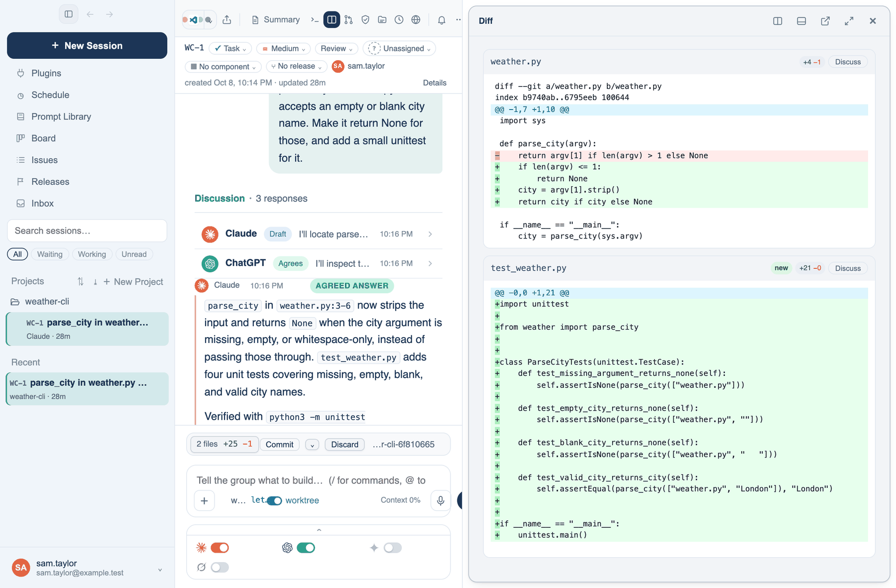Viewport: 896px width, 588px height.
Task: Open the Summary tab
Action: tap(276, 19)
